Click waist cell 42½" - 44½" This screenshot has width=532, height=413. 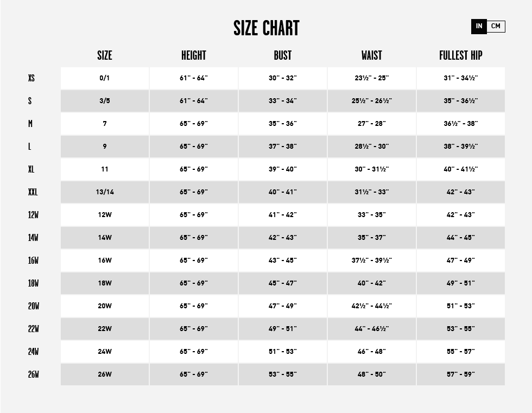point(372,306)
